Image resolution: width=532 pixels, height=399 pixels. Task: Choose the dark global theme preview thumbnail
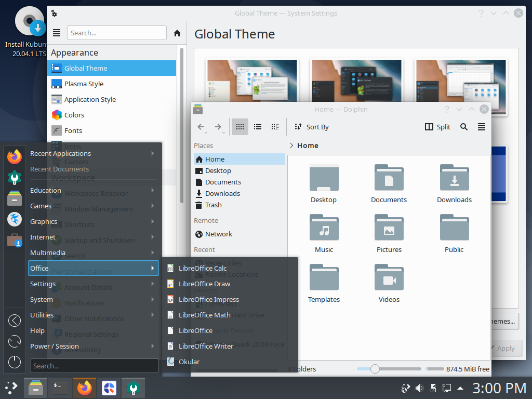click(356, 81)
